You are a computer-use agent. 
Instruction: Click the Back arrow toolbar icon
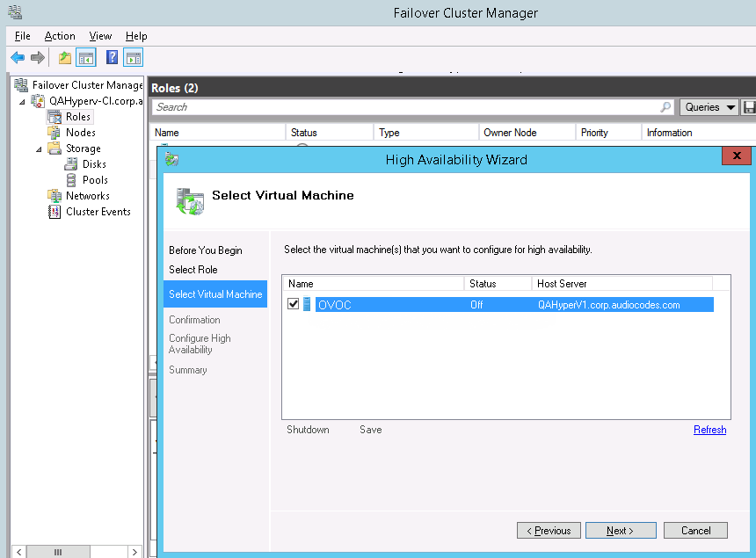[x=18, y=58]
